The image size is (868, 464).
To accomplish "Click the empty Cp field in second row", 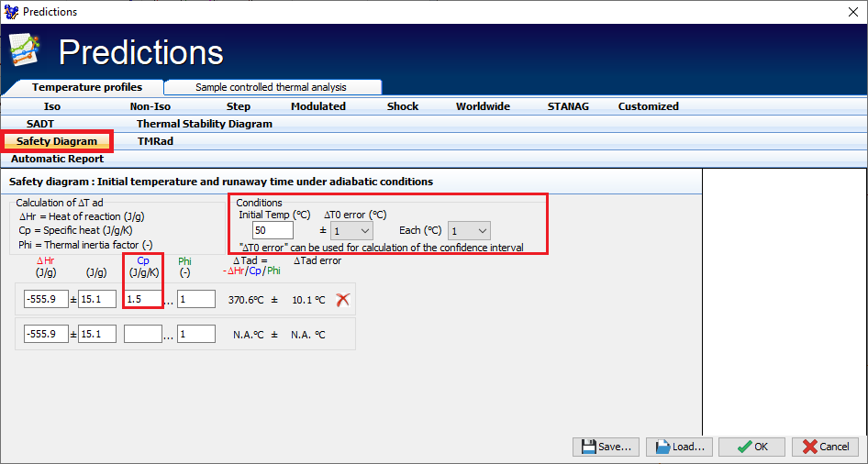I will click(142, 334).
